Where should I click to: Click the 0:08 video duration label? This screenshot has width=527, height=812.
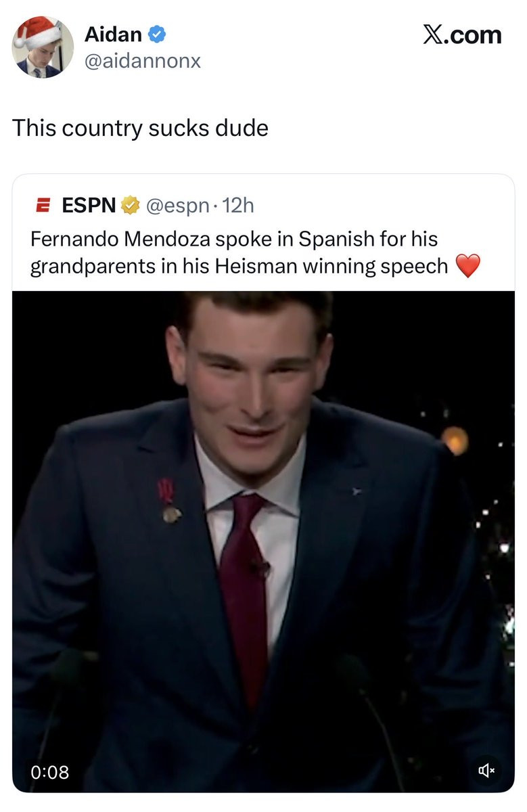tap(50, 771)
